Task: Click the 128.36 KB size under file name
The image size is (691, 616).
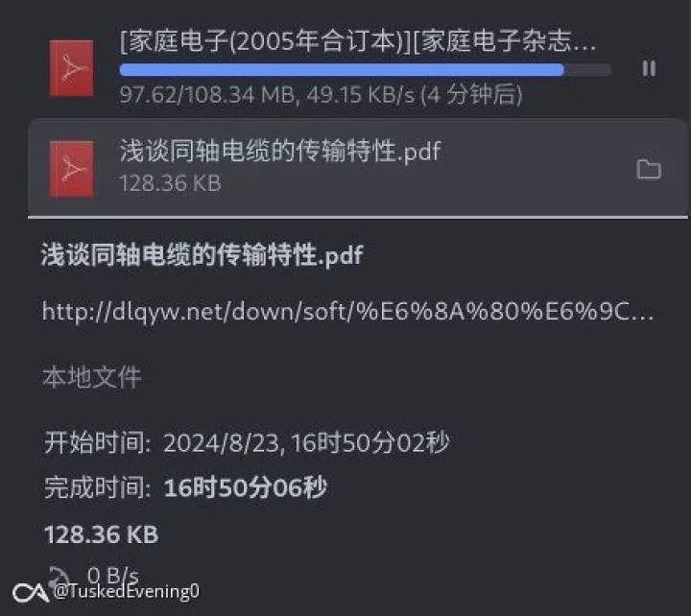Action: pyautogui.click(x=170, y=183)
